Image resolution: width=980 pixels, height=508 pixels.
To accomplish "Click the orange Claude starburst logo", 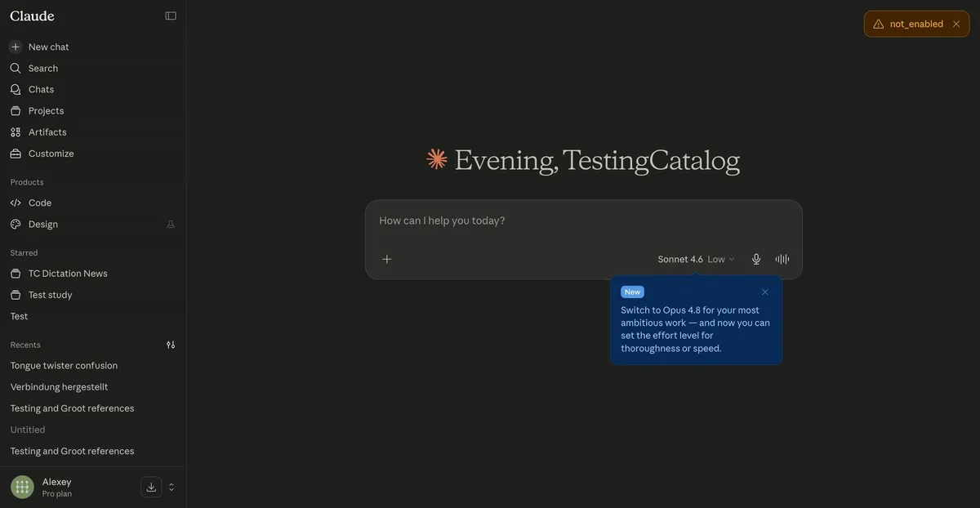I will pos(437,158).
